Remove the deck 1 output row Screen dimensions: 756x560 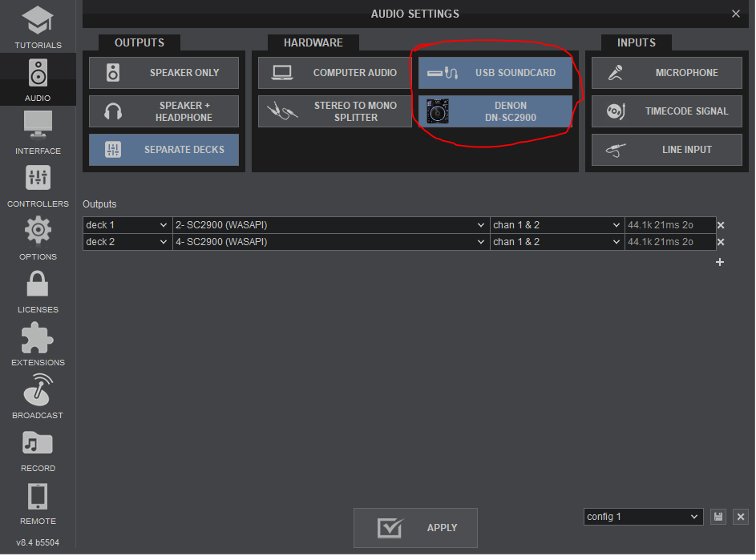[x=721, y=225]
